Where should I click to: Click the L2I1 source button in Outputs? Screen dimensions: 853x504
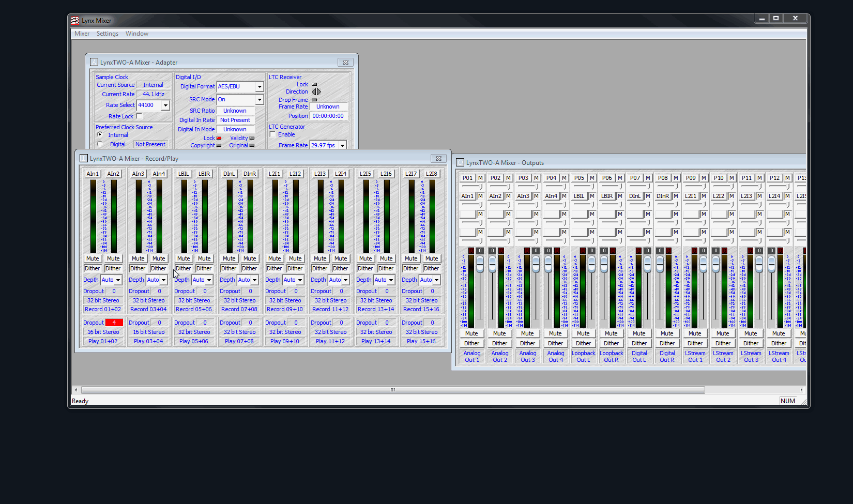coord(691,196)
